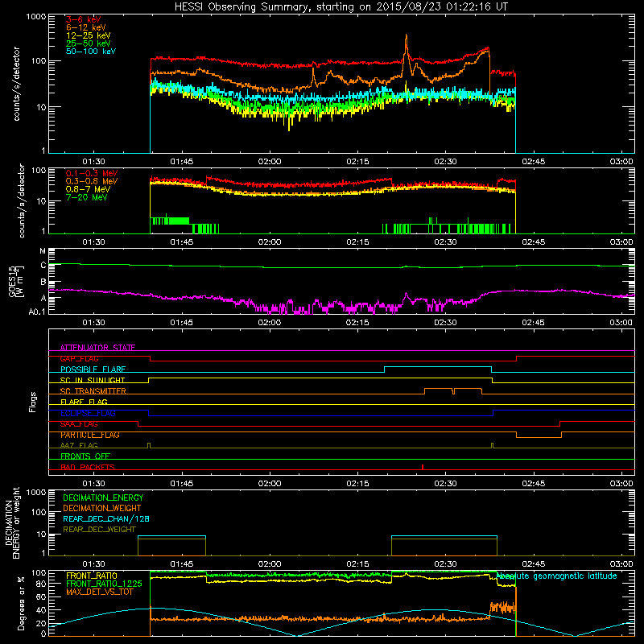
Task: Click the "Degrees or %" axis label
Action: pyautogui.click(x=21, y=603)
